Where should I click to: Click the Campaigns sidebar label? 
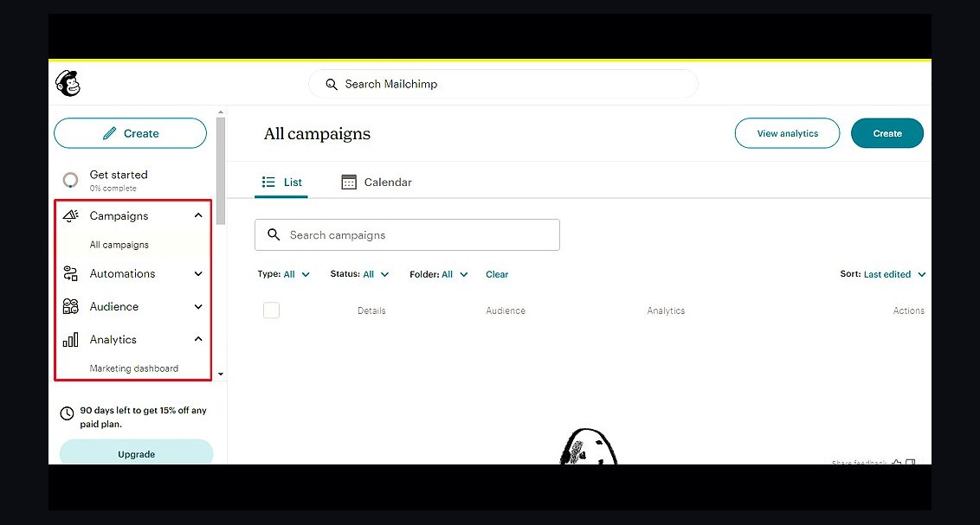[x=119, y=216]
